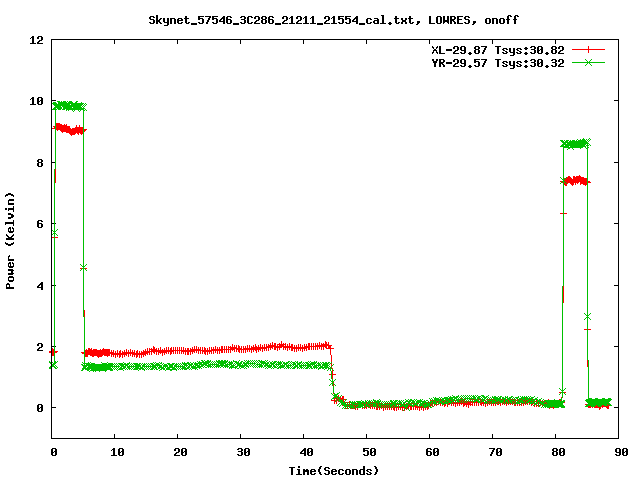
Task: Click the green first-pulse plateau near 10 Kelvin
Action: (69, 106)
